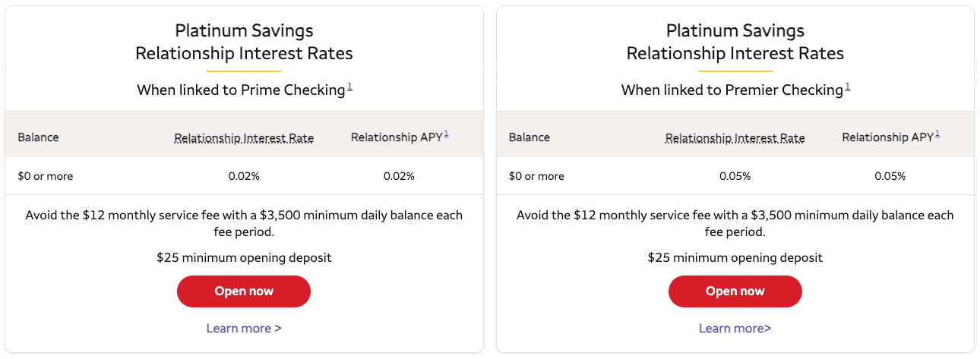Image resolution: width=980 pixels, height=359 pixels.
Task: Click $25 minimum opening deposit text in Prime card
Action: (x=244, y=257)
